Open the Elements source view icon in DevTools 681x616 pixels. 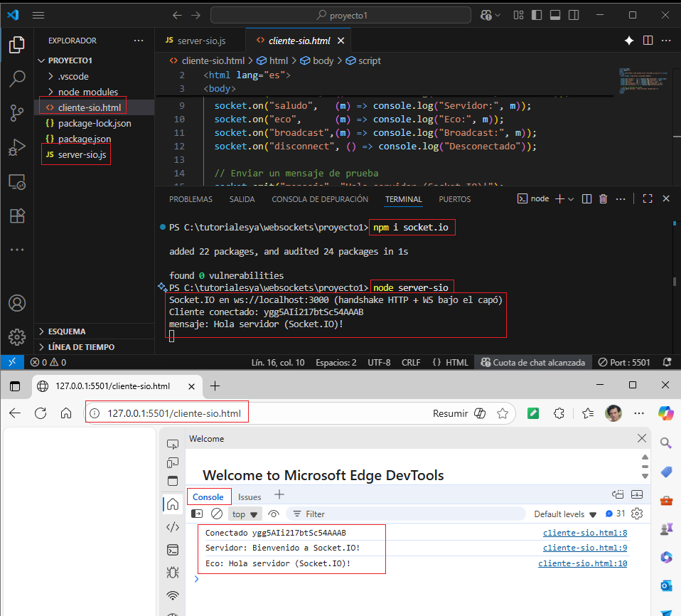172,526
